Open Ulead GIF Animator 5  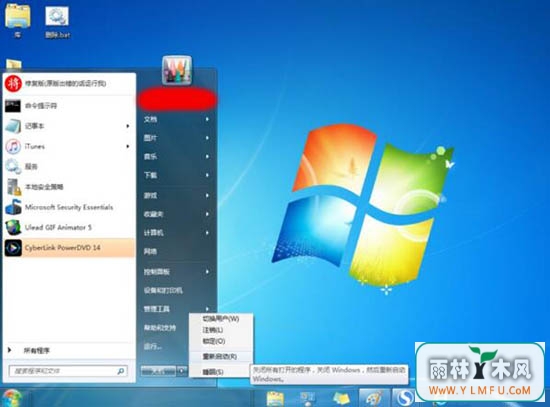(69, 227)
